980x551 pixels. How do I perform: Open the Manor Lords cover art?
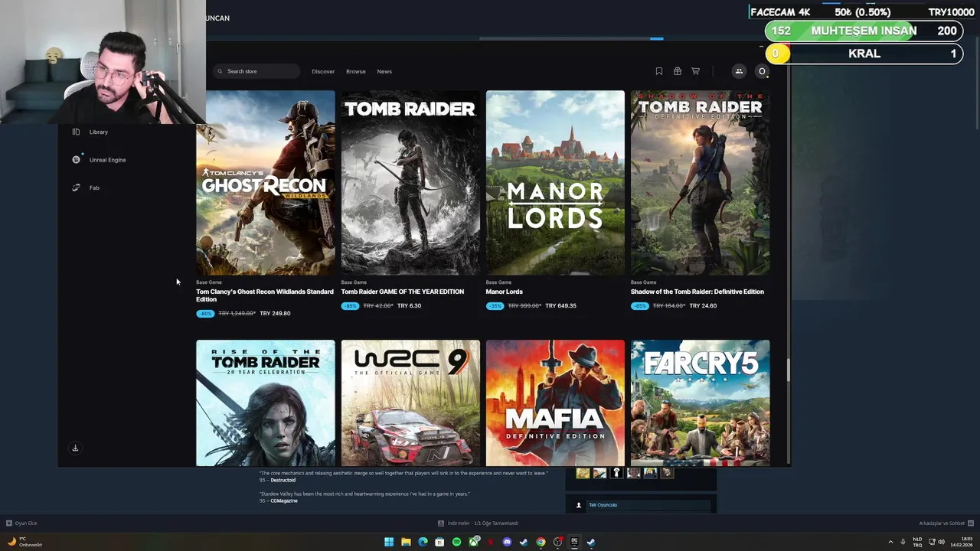pos(555,183)
